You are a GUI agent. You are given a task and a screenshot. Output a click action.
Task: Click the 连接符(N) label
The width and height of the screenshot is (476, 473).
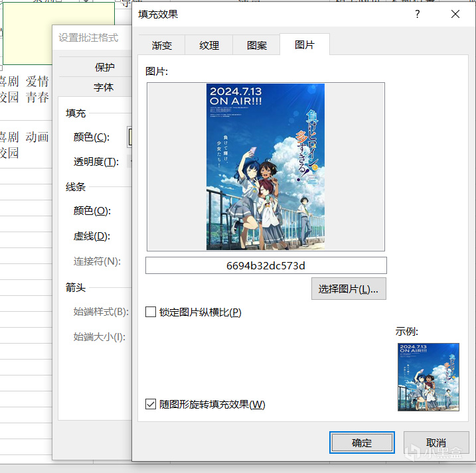(x=97, y=261)
